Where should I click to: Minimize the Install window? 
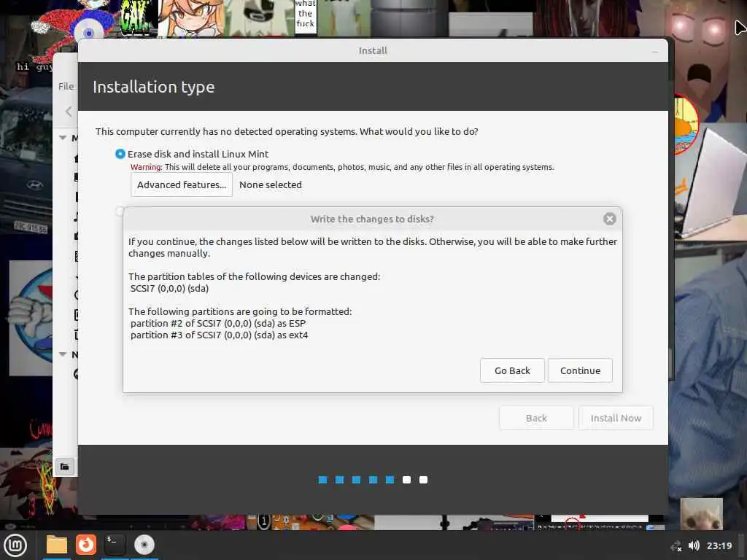pos(655,51)
